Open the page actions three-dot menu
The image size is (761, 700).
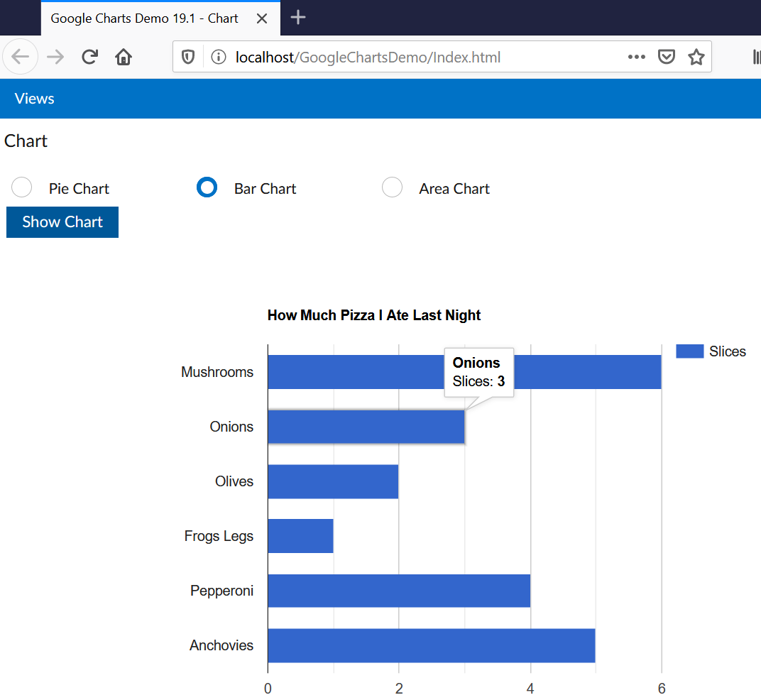636,58
